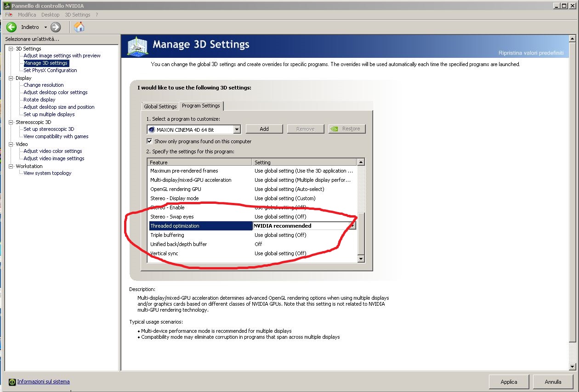Click the main panel scrollbar down arrow
579x392 pixels.
click(572, 366)
